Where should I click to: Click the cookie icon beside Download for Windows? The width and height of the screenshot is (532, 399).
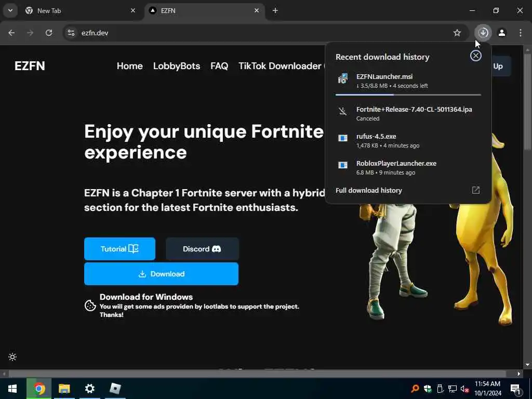point(90,305)
